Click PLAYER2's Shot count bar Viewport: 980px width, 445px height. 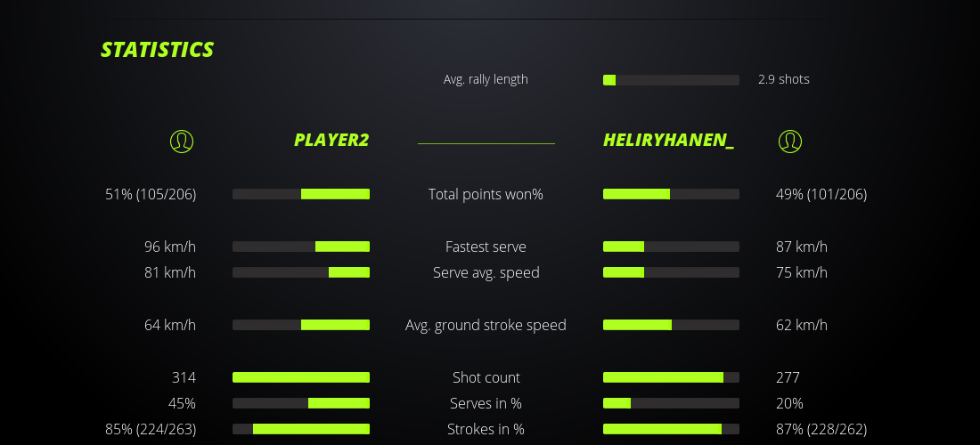click(x=301, y=377)
